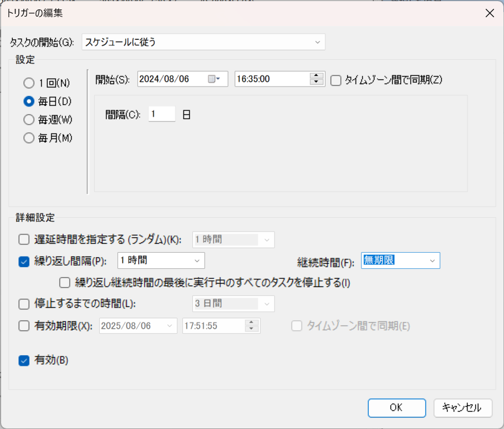
Task: Close the トリガーの編集 dialog with X
Action: pyautogui.click(x=490, y=14)
